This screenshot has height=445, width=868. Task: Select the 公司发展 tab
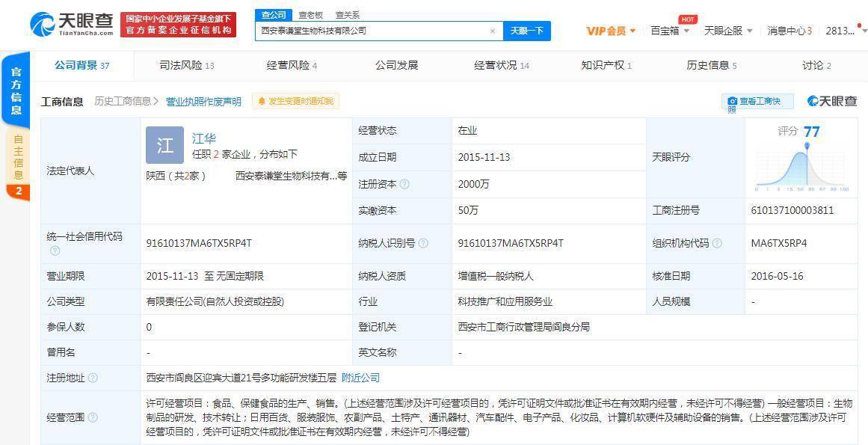(396, 65)
